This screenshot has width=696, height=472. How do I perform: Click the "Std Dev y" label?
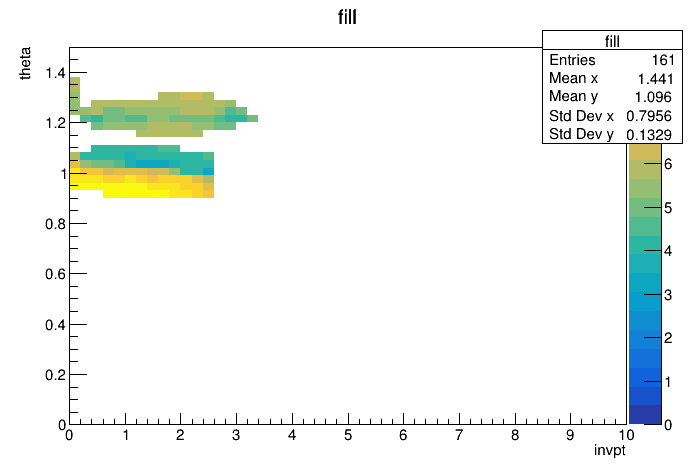pos(581,134)
